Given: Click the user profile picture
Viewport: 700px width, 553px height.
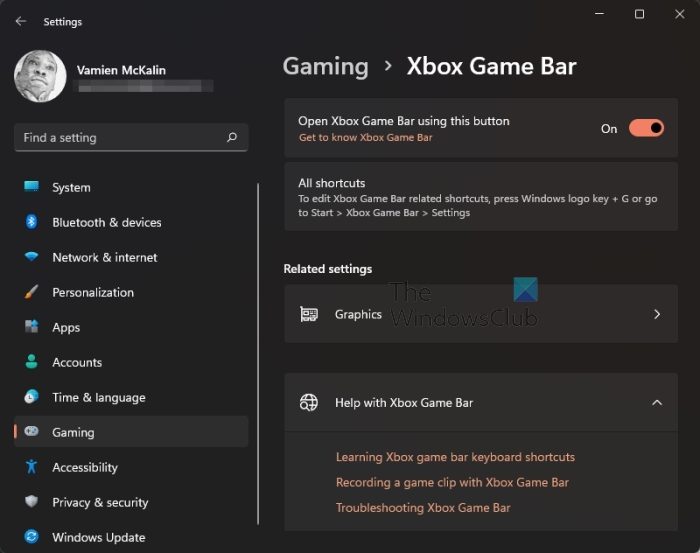Looking at the screenshot, I should point(40,76).
